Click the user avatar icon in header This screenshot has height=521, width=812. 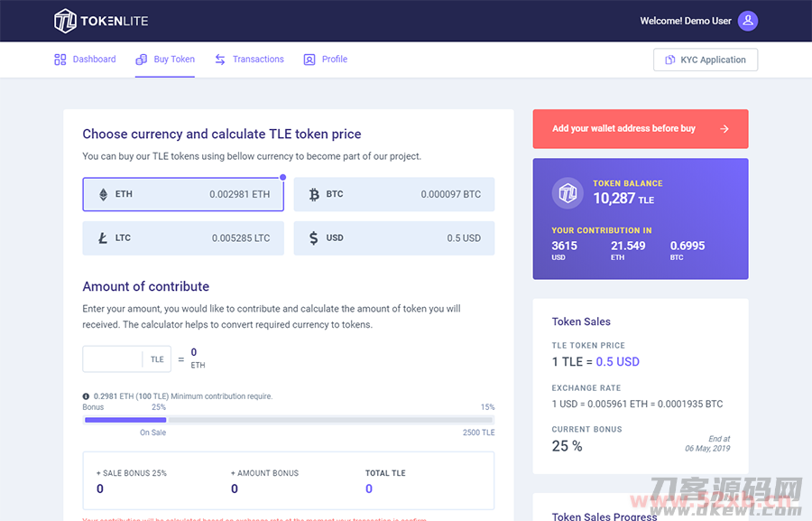[748, 20]
